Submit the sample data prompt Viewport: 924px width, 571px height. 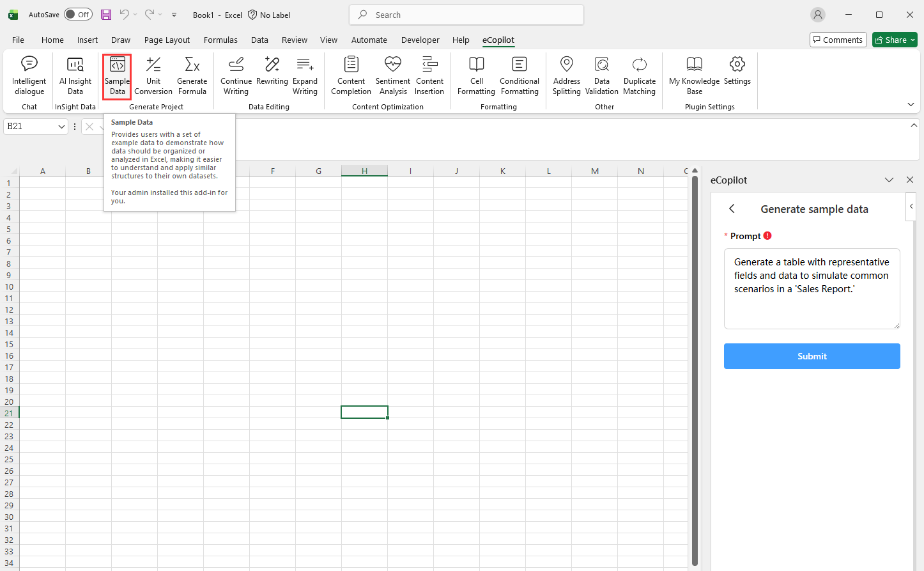(812, 356)
